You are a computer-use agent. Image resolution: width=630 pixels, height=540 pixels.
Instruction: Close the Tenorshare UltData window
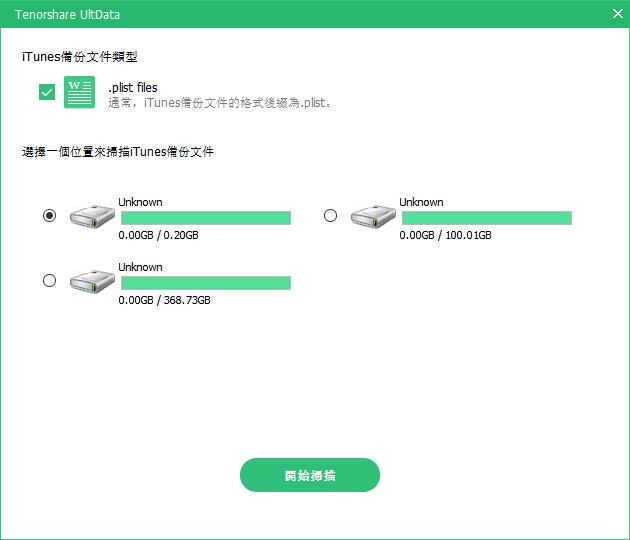click(x=618, y=14)
